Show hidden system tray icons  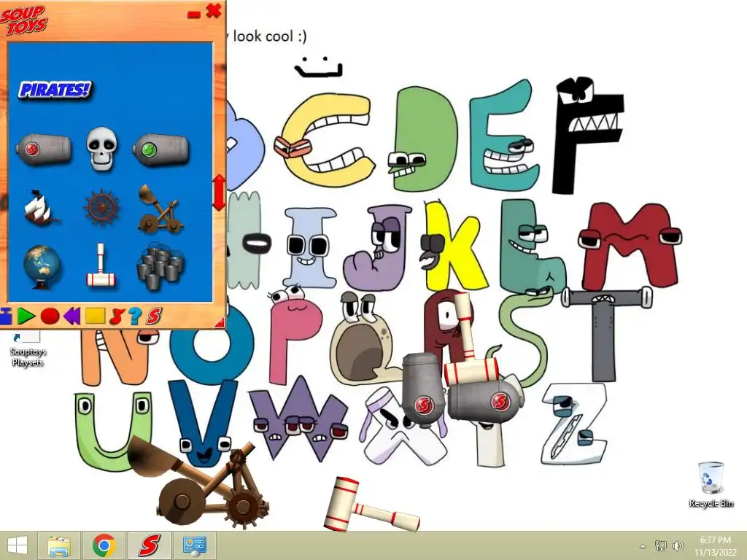pyautogui.click(x=643, y=546)
